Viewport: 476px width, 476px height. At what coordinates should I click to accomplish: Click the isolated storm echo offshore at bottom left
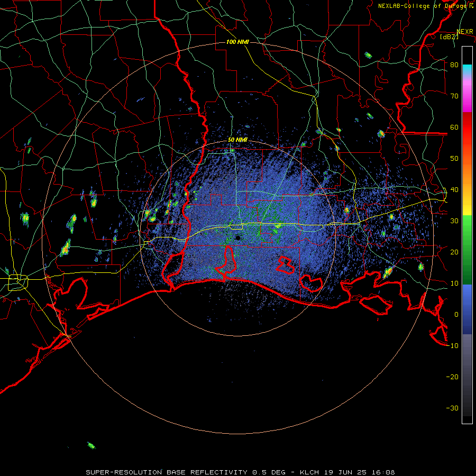[91, 445]
